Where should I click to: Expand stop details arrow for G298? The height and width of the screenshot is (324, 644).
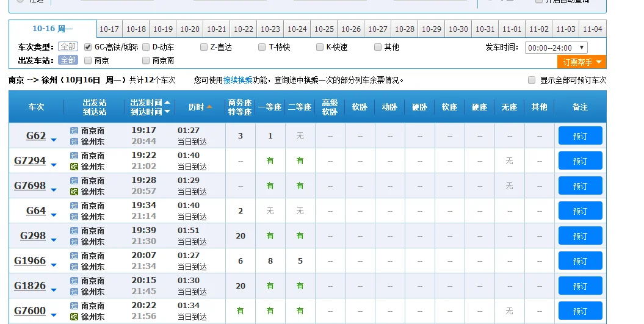click(x=53, y=240)
